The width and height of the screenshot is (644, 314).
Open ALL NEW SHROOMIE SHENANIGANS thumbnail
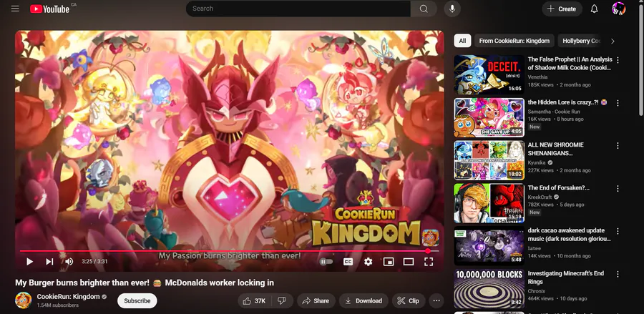click(x=489, y=160)
